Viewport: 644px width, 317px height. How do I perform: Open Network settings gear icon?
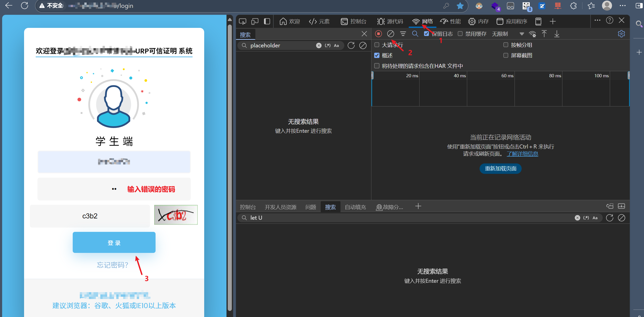click(621, 34)
